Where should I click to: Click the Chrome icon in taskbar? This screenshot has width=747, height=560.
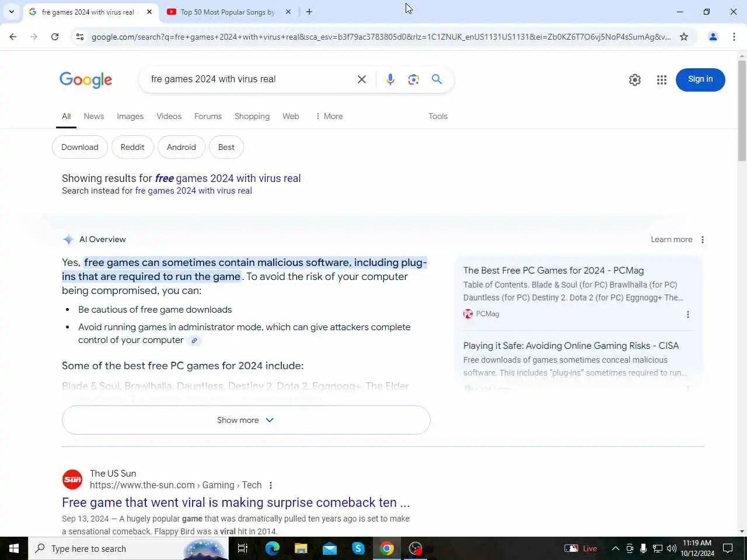click(x=387, y=548)
